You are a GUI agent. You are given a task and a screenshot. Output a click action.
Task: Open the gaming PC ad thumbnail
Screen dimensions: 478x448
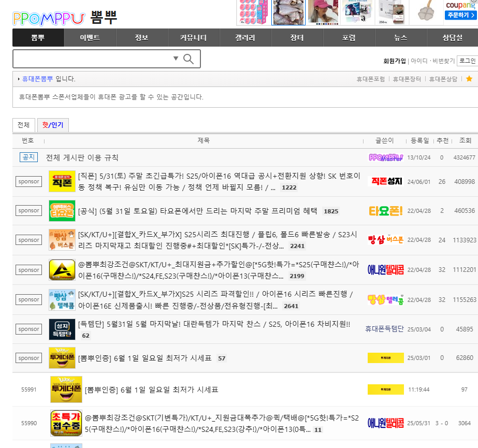[x=357, y=12]
